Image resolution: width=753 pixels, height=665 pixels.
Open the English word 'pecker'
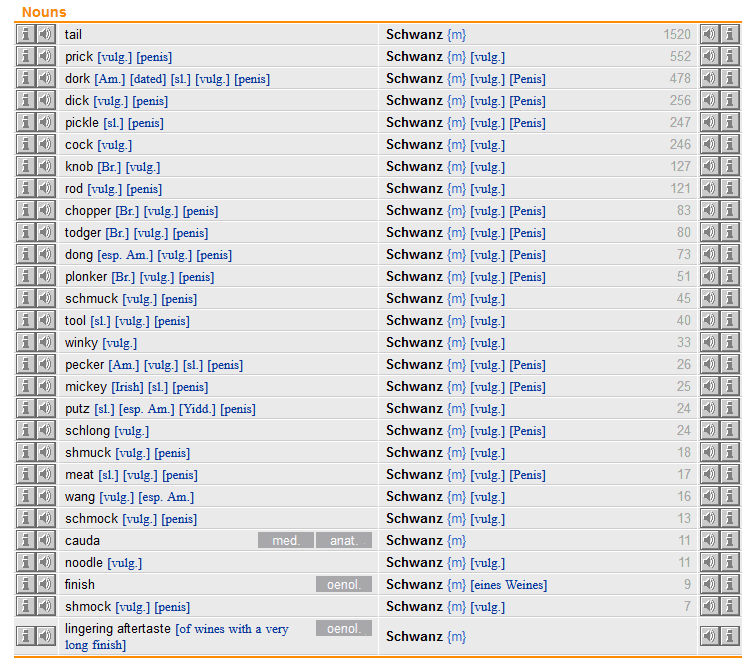point(85,365)
